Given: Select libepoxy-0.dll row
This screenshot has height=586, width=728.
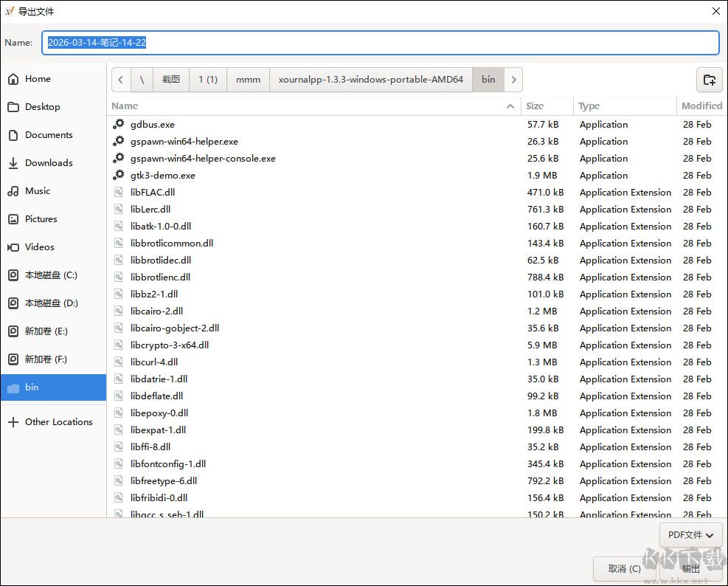Looking at the screenshot, I should coord(417,413).
